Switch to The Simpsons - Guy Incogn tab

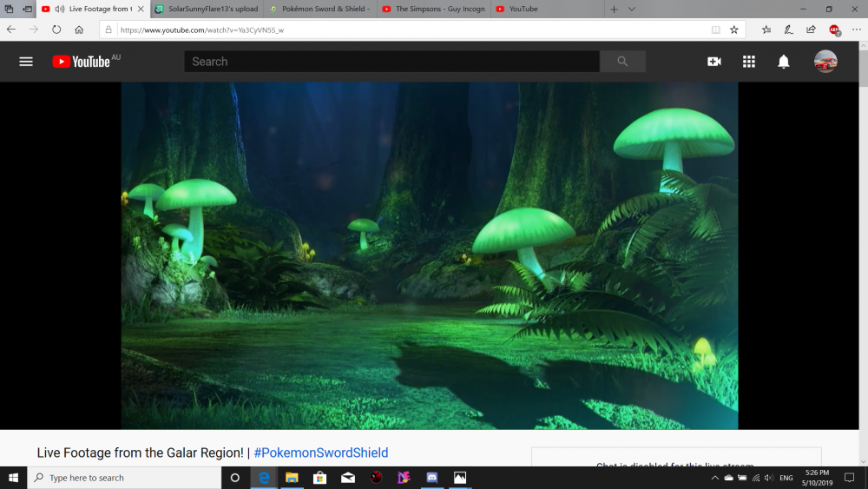coord(434,9)
